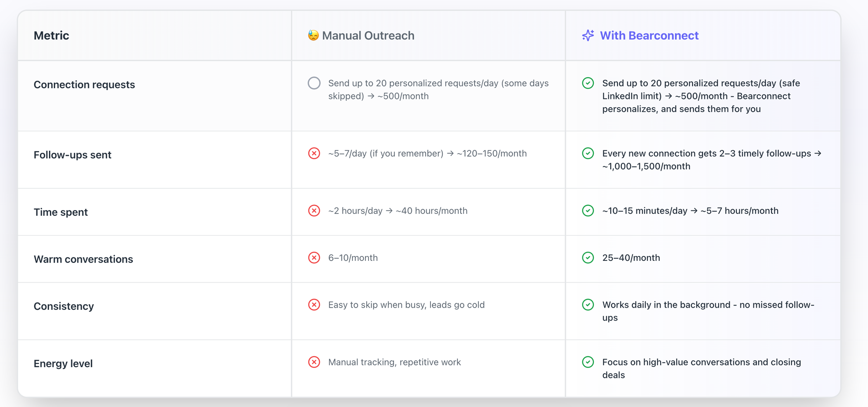This screenshot has width=868, height=407.
Task: Click green check beside ~10–15 minutes/day
Action: [588, 211]
